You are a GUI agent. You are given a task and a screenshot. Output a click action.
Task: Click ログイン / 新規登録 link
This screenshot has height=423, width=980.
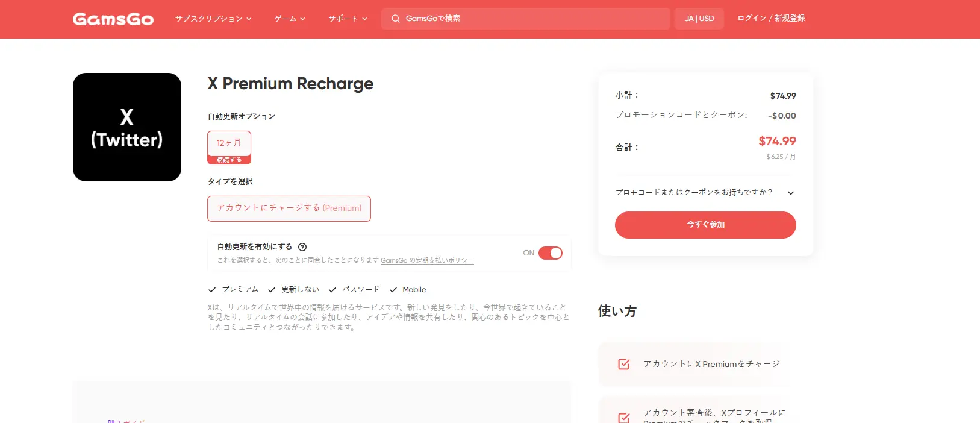tap(771, 19)
